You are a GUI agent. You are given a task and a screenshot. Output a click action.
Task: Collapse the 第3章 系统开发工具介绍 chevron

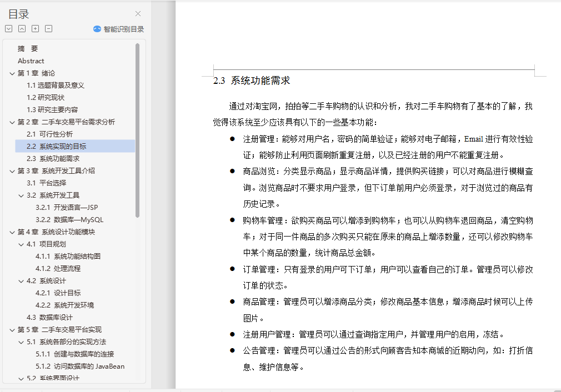tap(12, 172)
